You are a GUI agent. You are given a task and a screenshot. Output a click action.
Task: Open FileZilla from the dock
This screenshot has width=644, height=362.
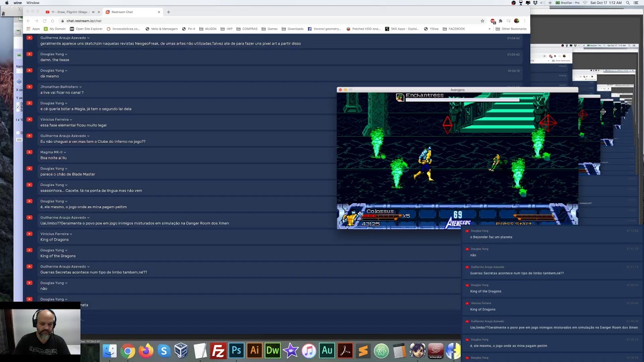point(218,350)
